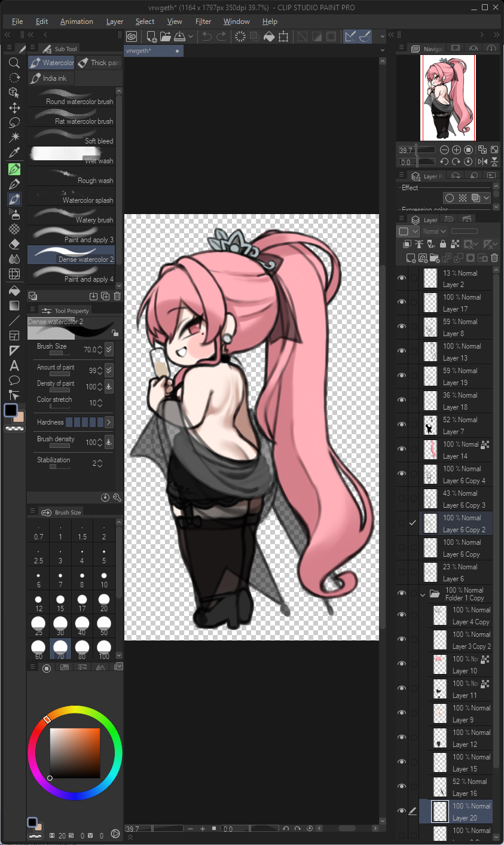Select the Ruler tool
Image resolution: width=504 pixels, height=845 pixels.
15,350
